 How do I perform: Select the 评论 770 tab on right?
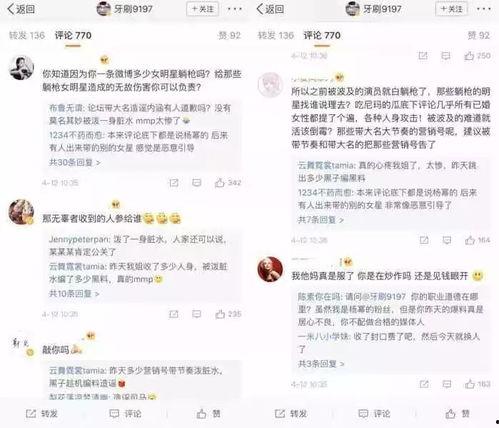[322, 35]
